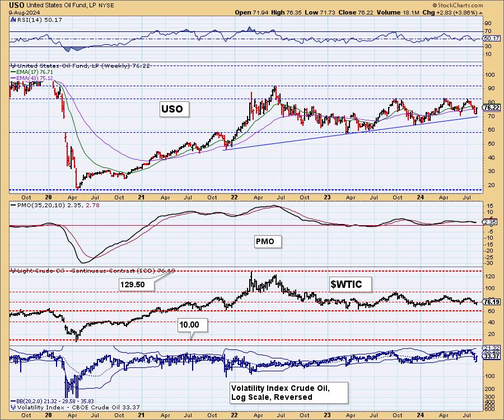Screen dimensions: 504x420
Task: Click the StockCharts.com watermark text
Action: coord(458,5)
